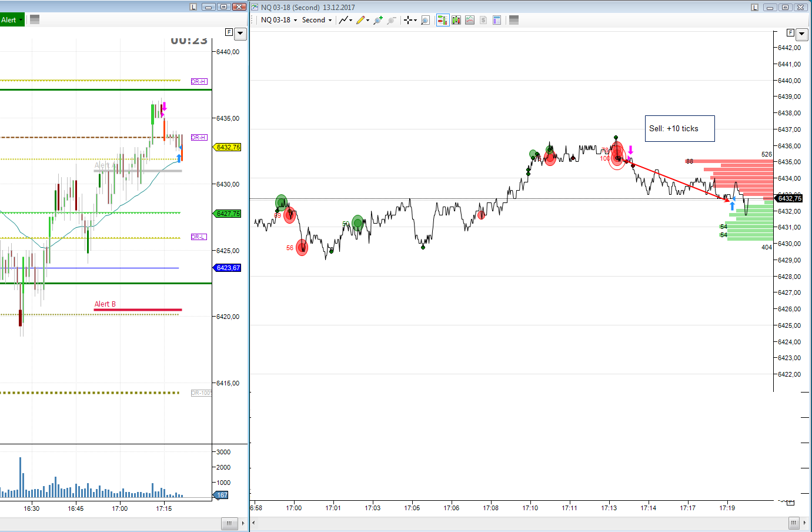This screenshot has width=812, height=532.
Task: Click the 6440,00 price label in left chart
Action: 228,52
